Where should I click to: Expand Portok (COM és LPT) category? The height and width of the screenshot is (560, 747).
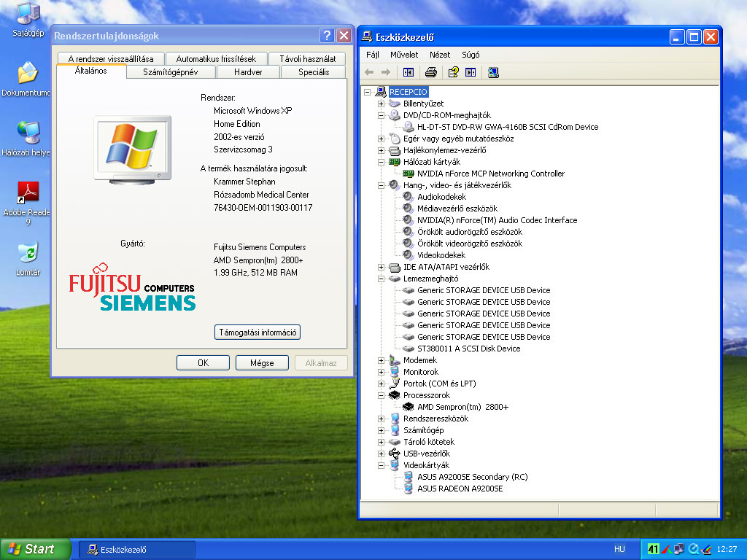click(x=381, y=384)
